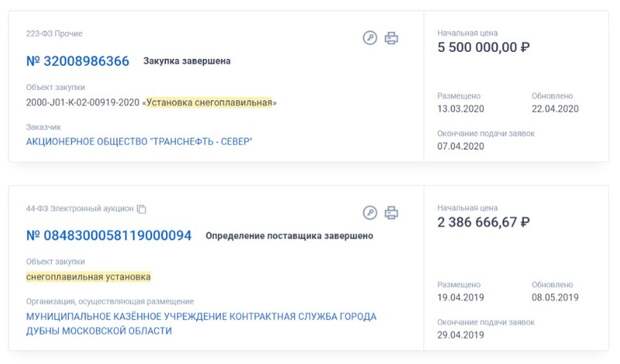Image resolution: width=620 pixels, height=364 pixels.
Task: Open purchase number 0848300058119000094 link
Action: point(109,236)
